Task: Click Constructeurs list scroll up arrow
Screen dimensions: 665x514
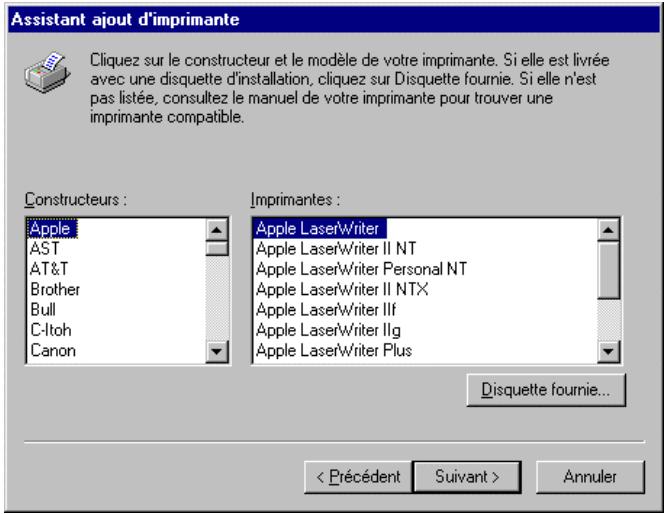Action: 217,230
